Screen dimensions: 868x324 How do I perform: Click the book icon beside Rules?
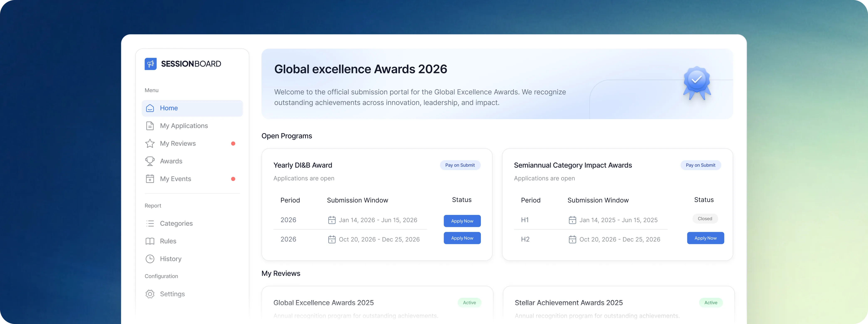[x=150, y=241]
